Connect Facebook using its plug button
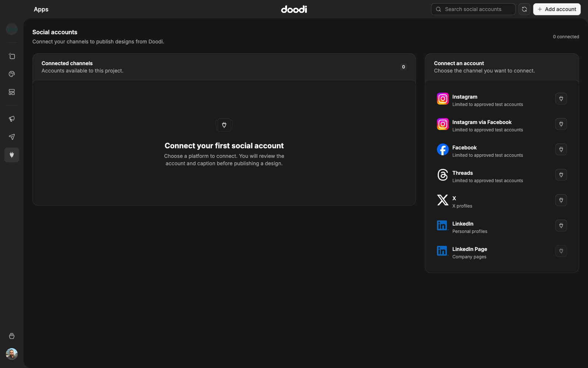 (x=561, y=149)
